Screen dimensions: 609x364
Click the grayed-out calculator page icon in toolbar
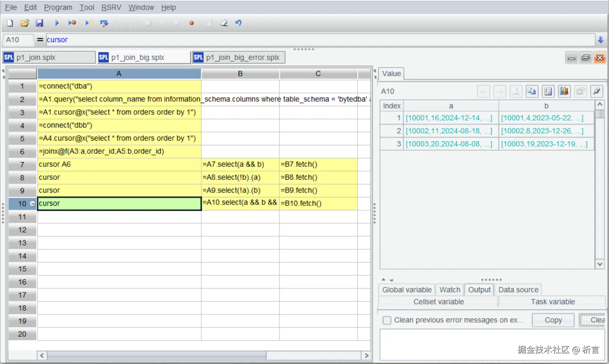[209, 23]
